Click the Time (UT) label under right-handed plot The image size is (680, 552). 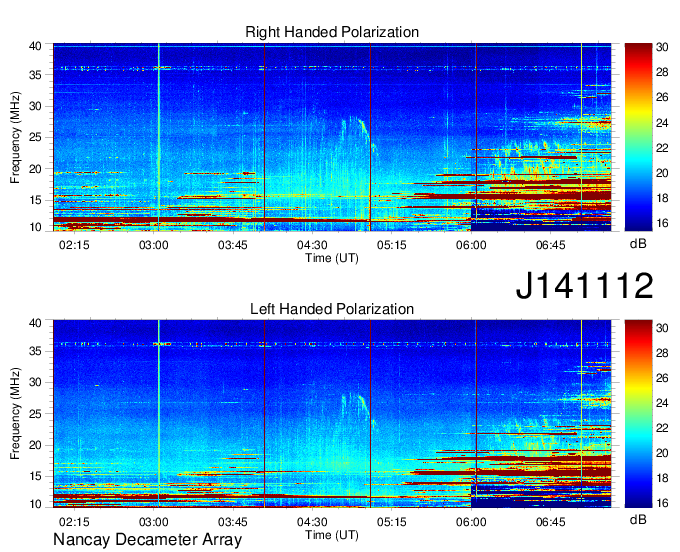pyautogui.click(x=332, y=258)
